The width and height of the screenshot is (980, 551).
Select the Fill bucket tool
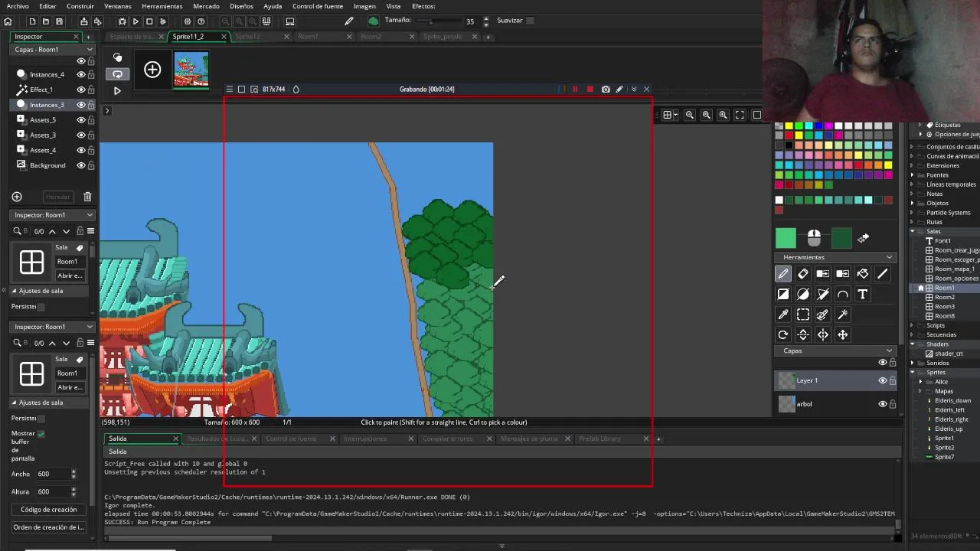(862, 274)
